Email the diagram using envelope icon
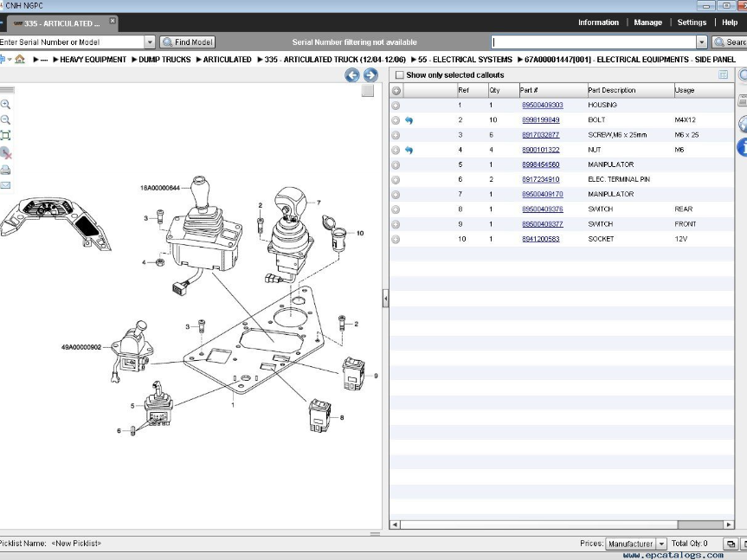Screen dimensions: 747x560 (x=6, y=185)
